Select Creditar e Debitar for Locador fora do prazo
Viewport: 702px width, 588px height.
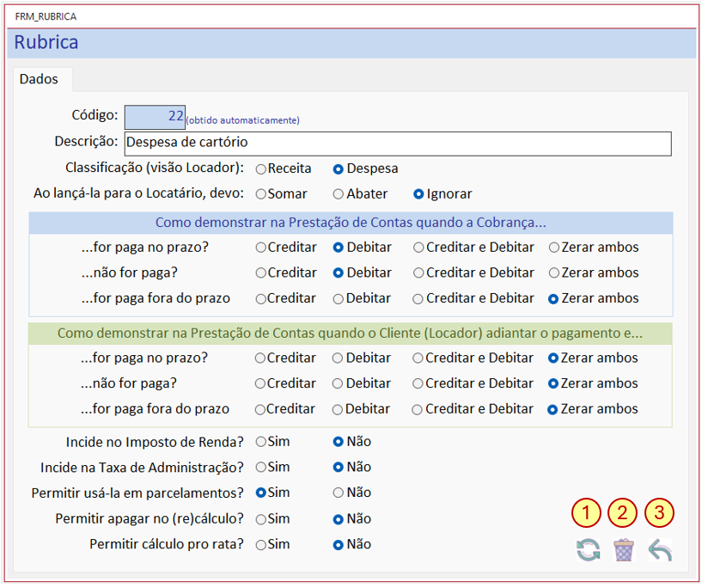click(x=418, y=410)
